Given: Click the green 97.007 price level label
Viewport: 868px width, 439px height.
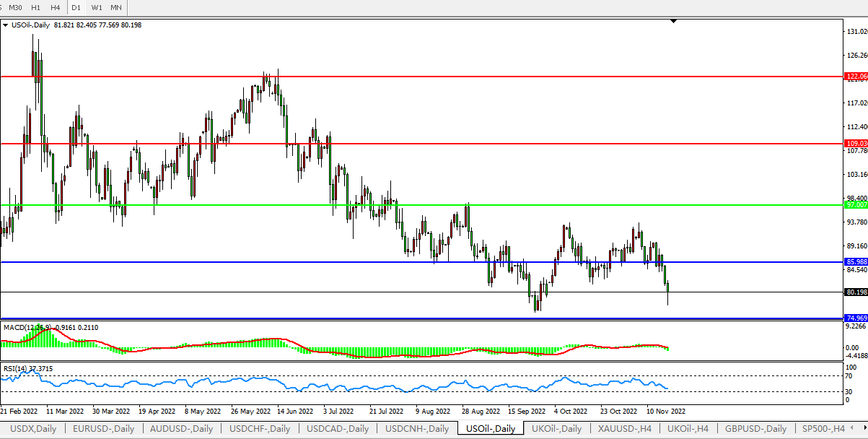Looking at the screenshot, I should coord(856,205).
